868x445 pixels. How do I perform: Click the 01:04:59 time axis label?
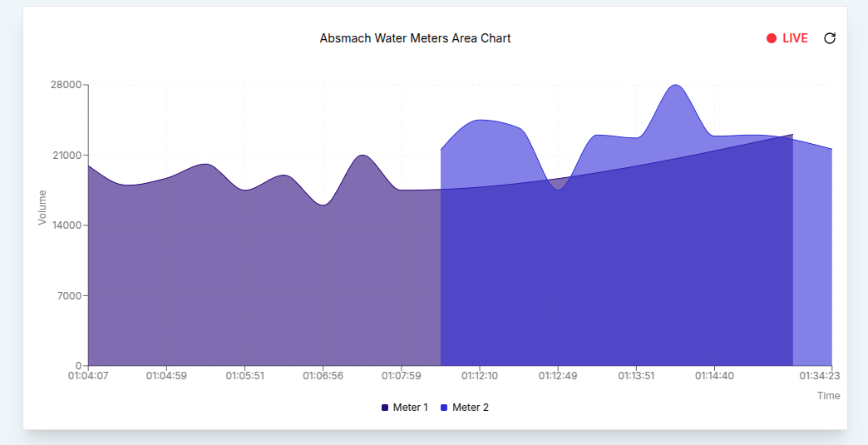point(166,376)
